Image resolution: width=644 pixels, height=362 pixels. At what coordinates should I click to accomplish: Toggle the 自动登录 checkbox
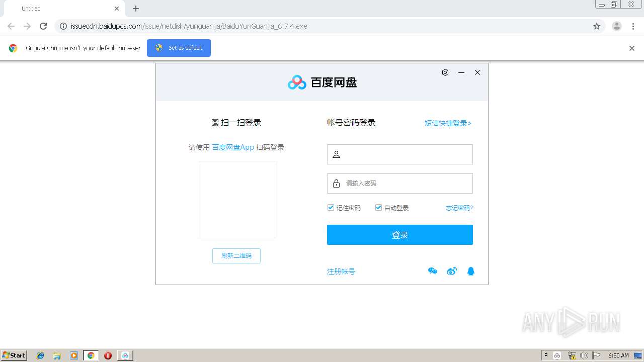tap(378, 208)
